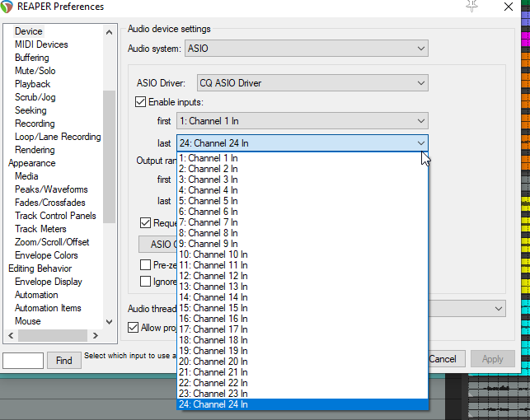Open Peaks/Waveforms preferences
The image size is (530, 420).
tap(51, 189)
